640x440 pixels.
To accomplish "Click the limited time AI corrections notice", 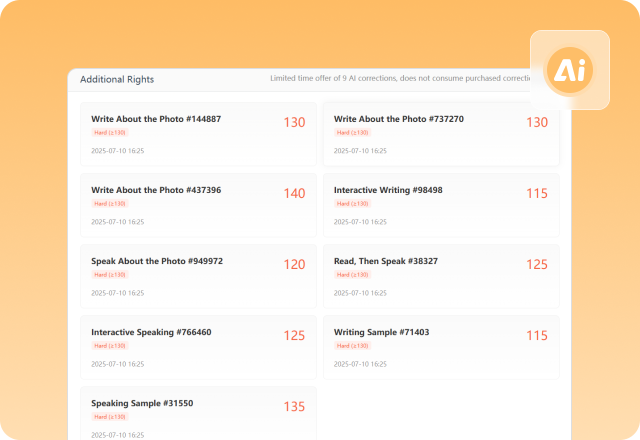I will [x=400, y=79].
